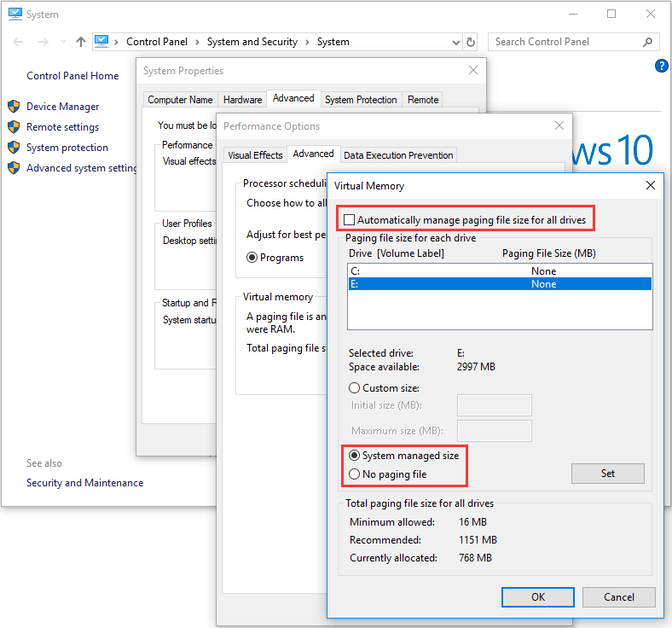
Task: Select drive C: in paging list
Action: pyautogui.click(x=500, y=271)
